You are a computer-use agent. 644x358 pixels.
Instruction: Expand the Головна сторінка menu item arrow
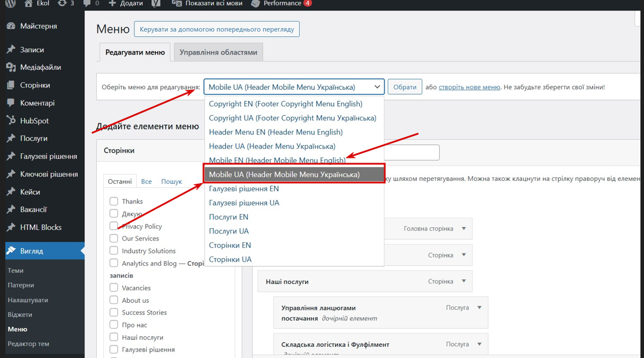pyautogui.click(x=464, y=228)
